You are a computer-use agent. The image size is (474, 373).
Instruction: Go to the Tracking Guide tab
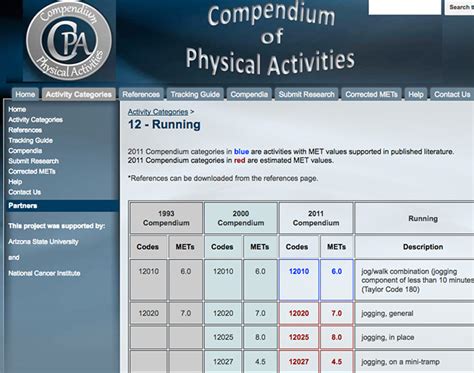[x=195, y=94]
